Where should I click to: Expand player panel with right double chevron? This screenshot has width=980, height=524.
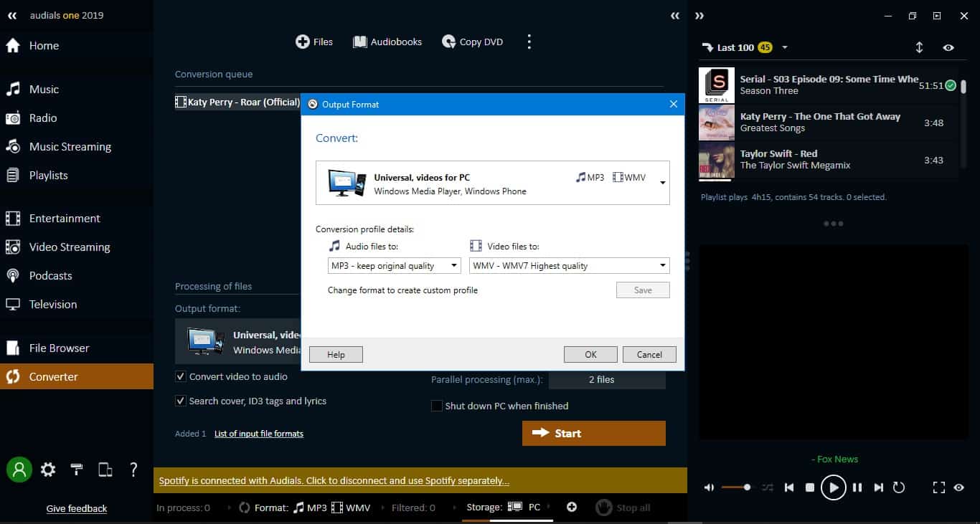pos(699,16)
